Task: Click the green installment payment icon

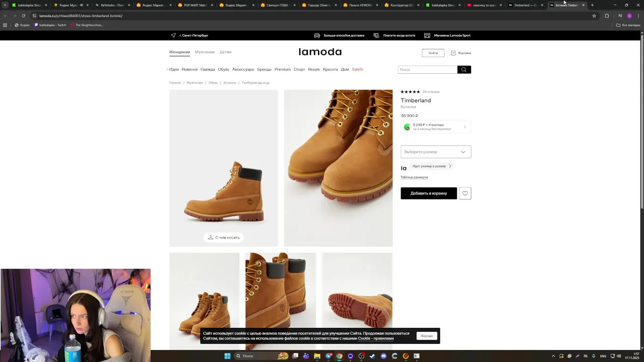Action: pos(407,127)
